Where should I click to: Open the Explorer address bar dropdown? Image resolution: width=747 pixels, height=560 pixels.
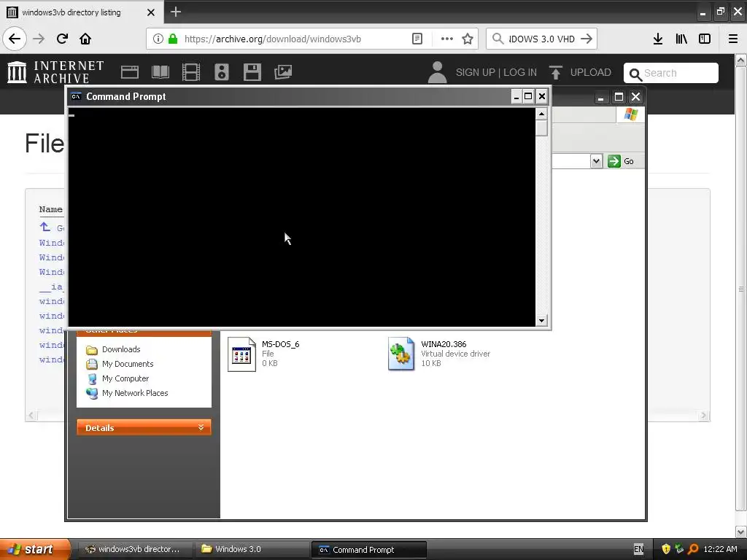click(x=597, y=161)
